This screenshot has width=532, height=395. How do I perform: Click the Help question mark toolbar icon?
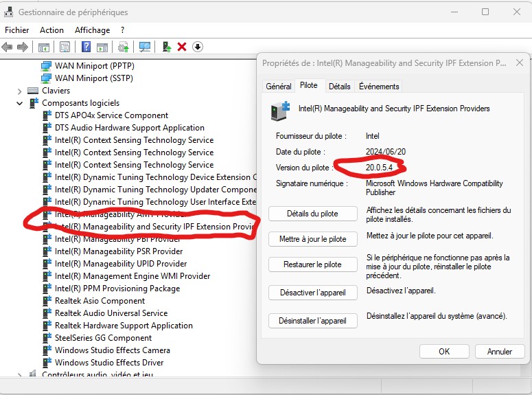click(x=86, y=47)
